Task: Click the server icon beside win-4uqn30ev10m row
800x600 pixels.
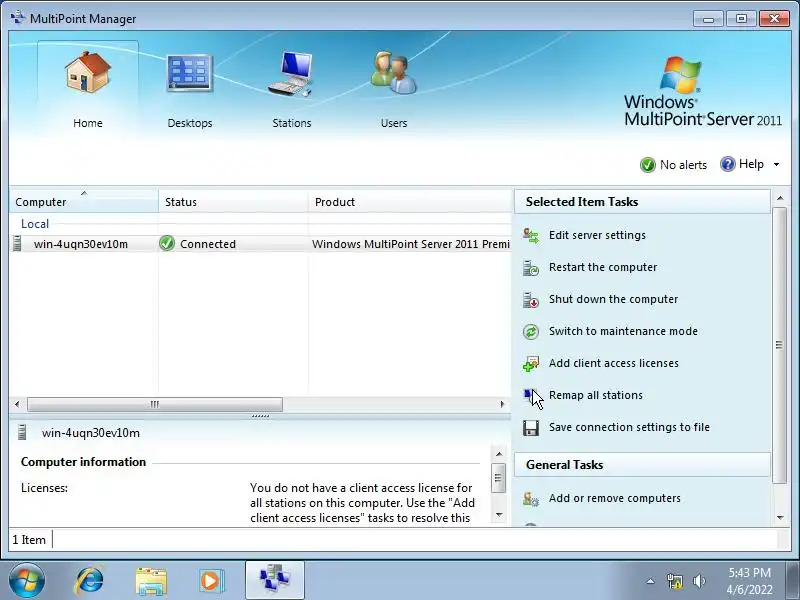Action: coord(17,243)
